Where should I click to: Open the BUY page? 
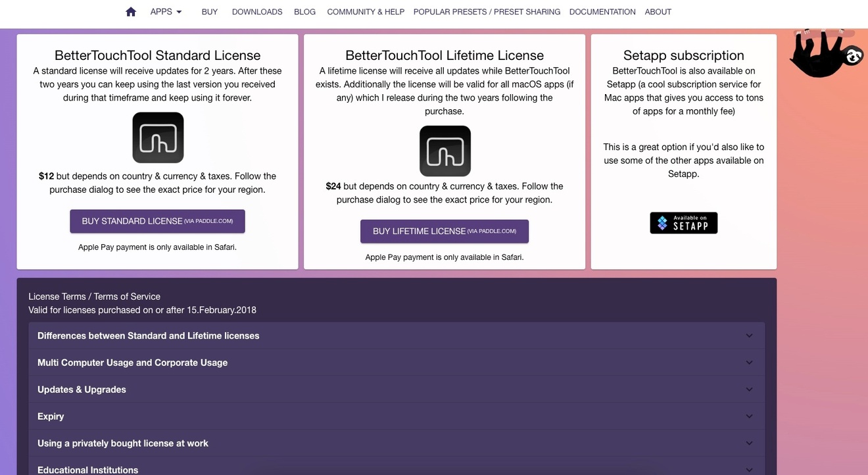coord(210,12)
